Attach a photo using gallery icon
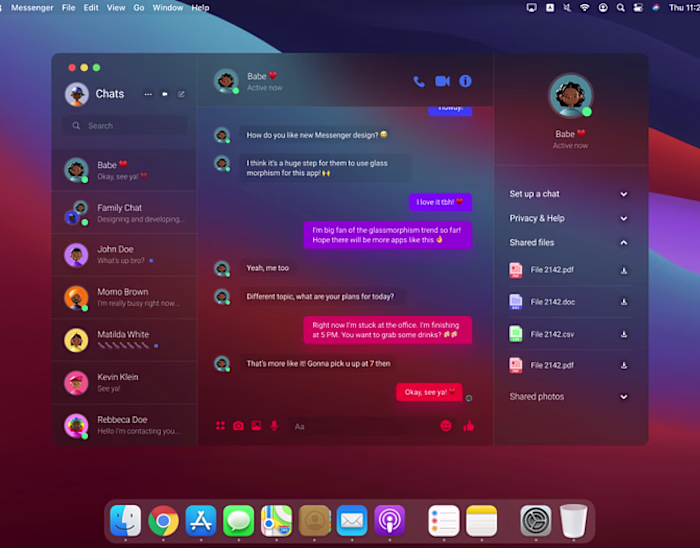 pyautogui.click(x=256, y=426)
